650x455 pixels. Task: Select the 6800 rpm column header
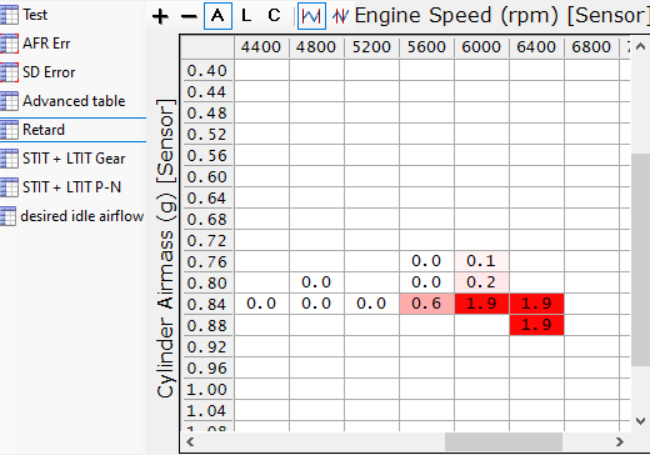click(591, 47)
